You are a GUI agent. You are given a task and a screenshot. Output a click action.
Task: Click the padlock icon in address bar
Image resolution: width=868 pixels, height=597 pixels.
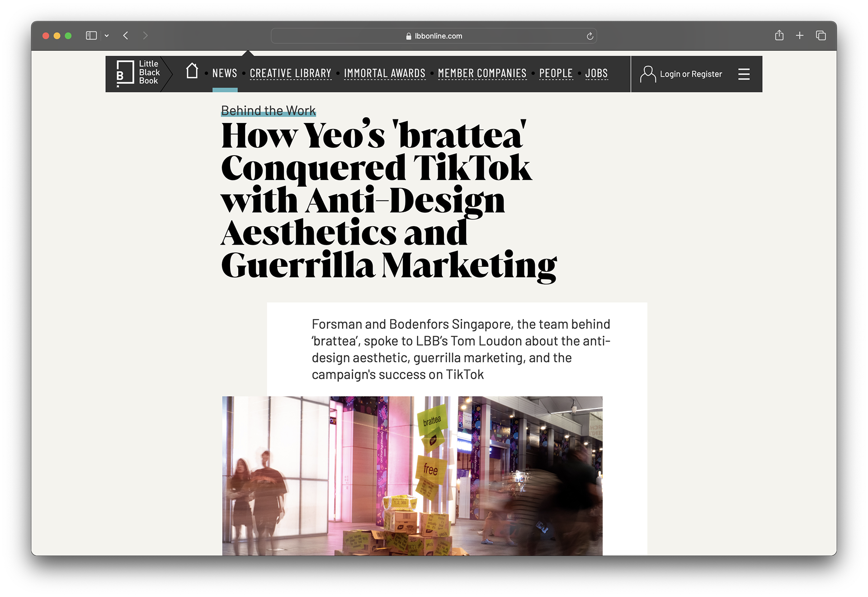[x=409, y=36]
